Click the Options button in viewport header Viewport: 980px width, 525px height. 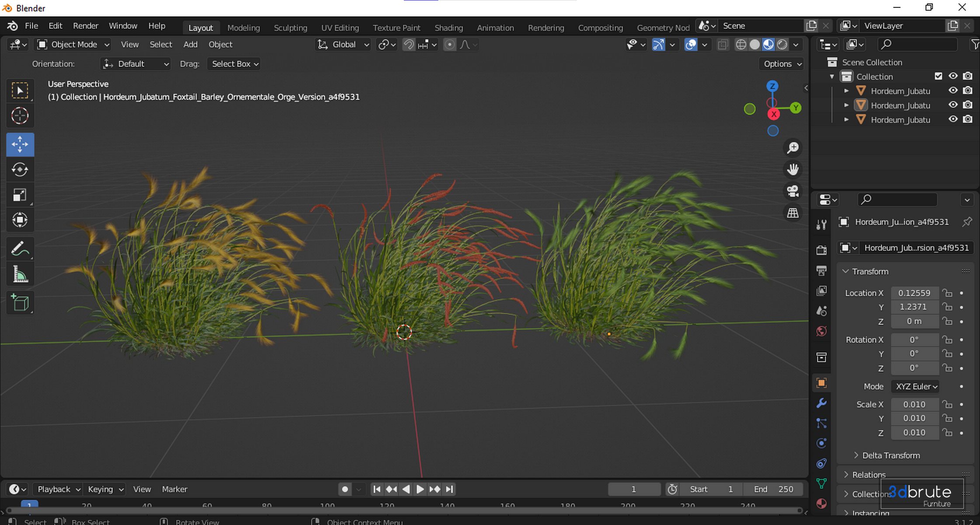click(782, 64)
